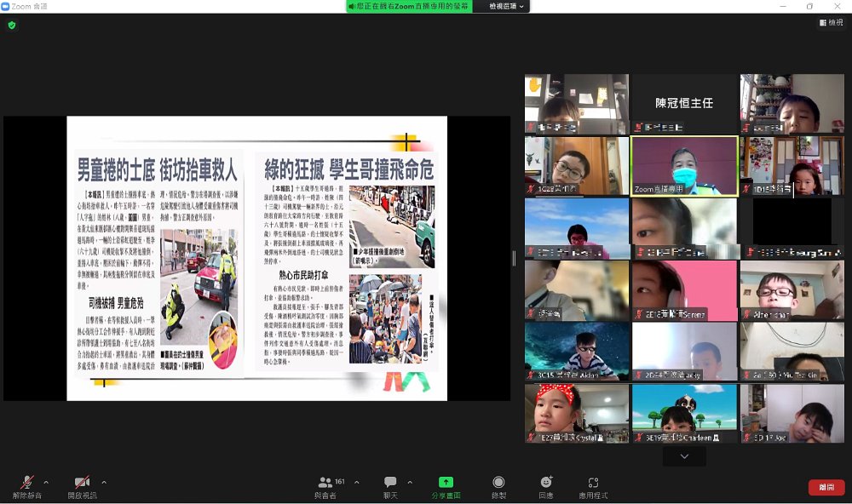
Task: Click the shared newspaper slide
Action: click(x=256, y=258)
